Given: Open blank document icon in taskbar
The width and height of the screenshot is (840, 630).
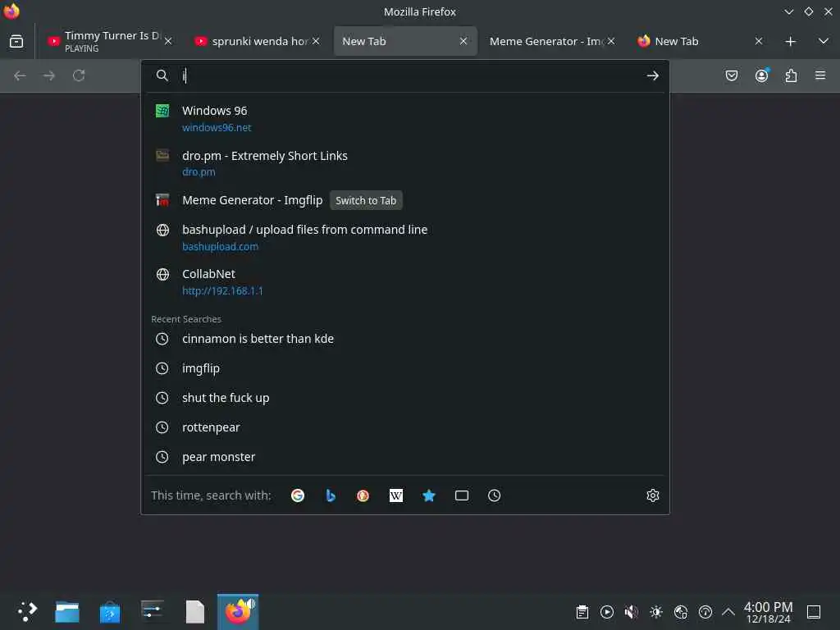Looking at the screenshot, I should [195, 611].
